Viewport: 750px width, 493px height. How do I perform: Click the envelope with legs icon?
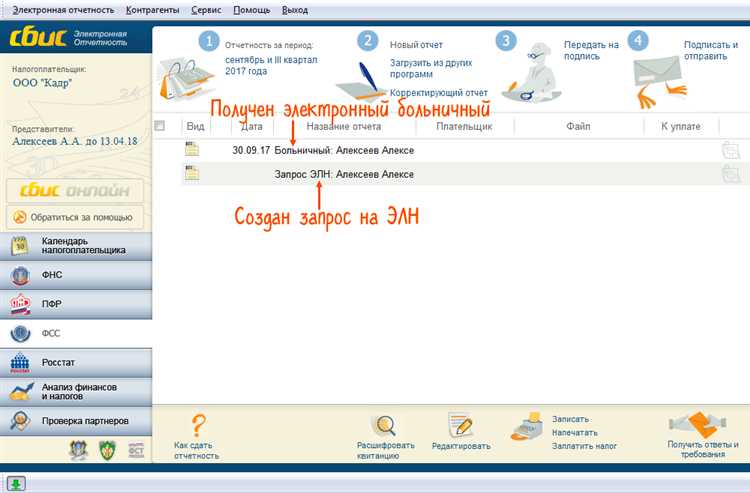point(659,82)
